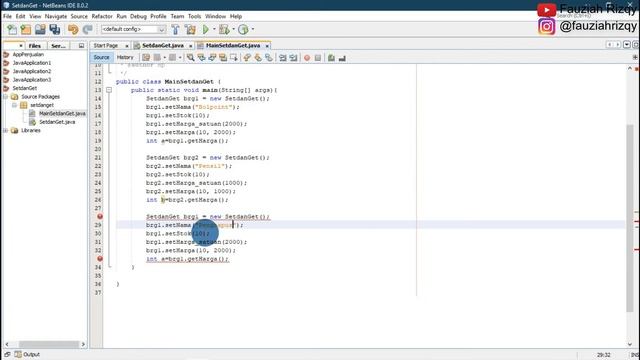Screen dimensions: 640x360
Task: Switch to the Services panel tab
Action: [x=58, y=46]
